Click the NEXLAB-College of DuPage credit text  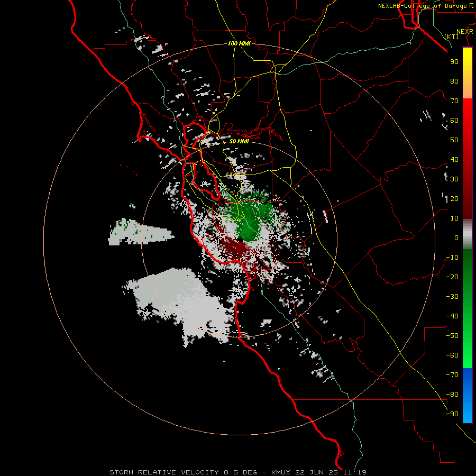tap(422, 6)
